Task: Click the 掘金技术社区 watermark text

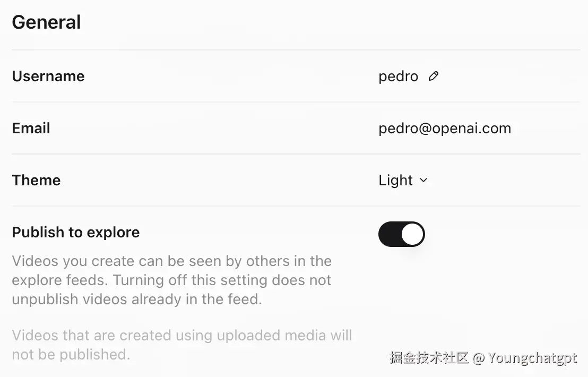Action: pyautogui.click(x=429, y=358)
